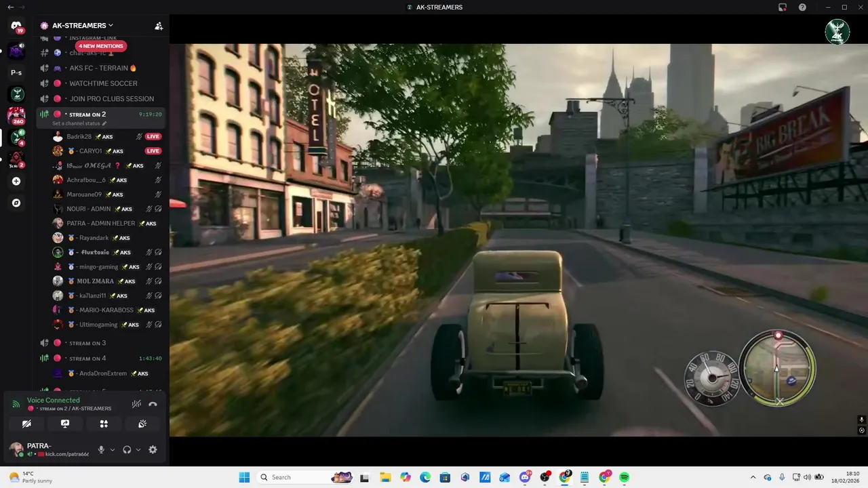This screenshot has width=868, height=488.
Task: Select user AndaDronExtrem in STREAM ON 4
Action: pos(107,373)
